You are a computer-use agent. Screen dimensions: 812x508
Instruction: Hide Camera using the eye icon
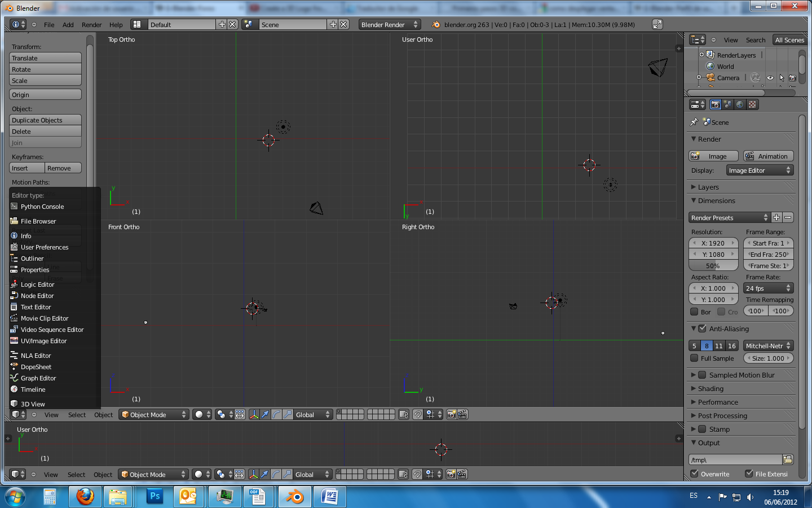[770, 78]
